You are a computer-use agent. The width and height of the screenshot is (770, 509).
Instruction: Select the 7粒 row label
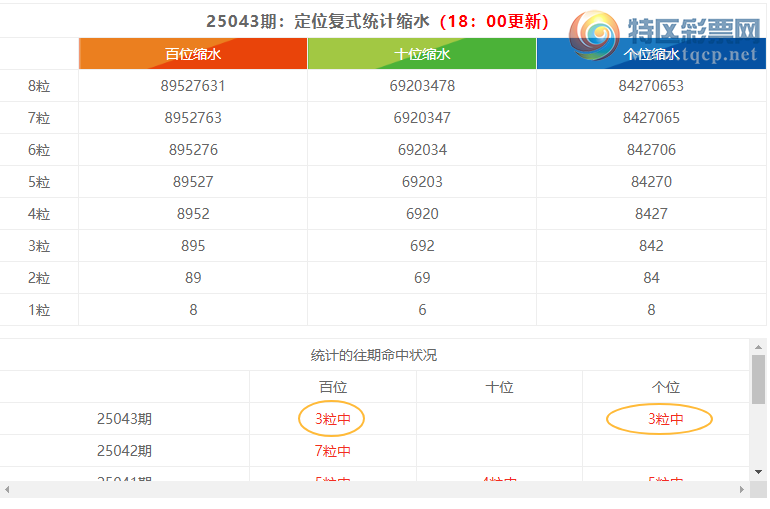tap(39, 118)
